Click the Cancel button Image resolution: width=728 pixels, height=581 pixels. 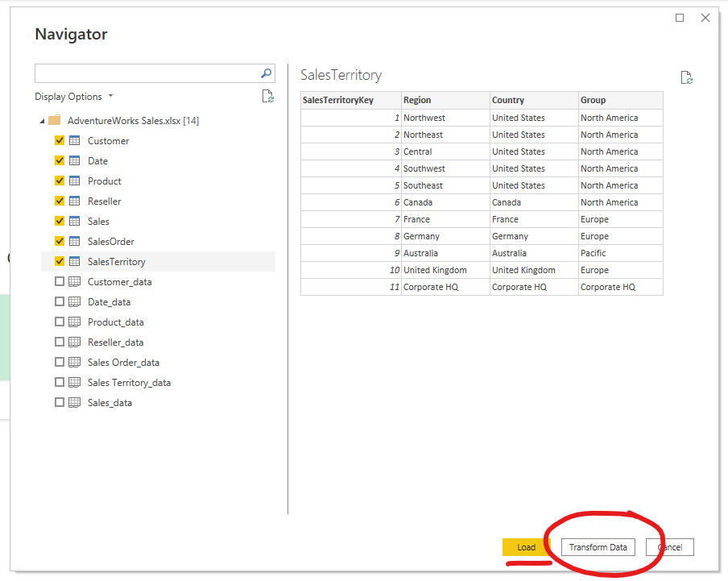(x=669, y=548)
